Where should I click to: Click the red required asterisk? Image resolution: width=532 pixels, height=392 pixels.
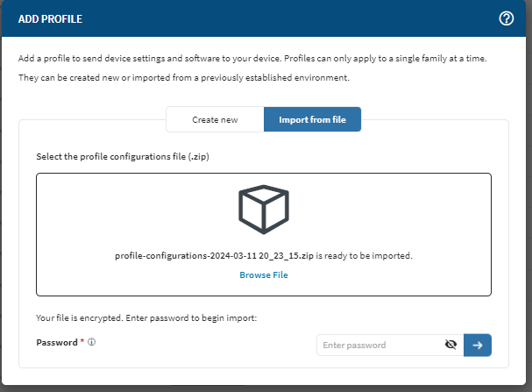tap(82, 342)
